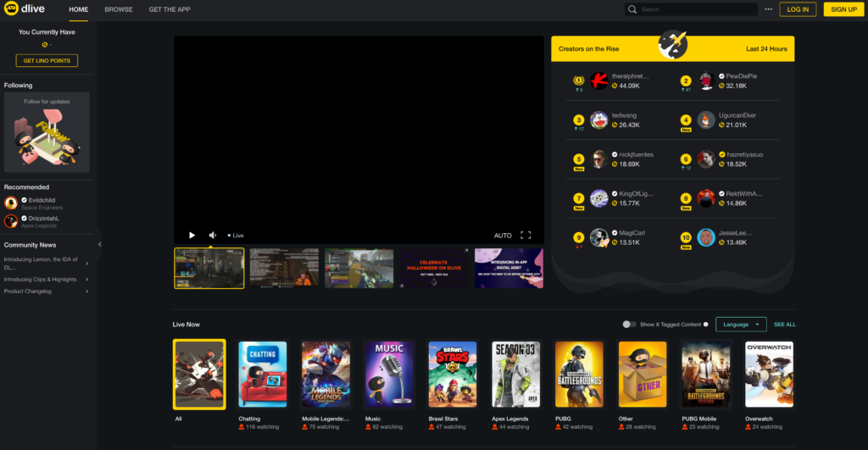Click the SIGN UP button
The width and height of the screenshot is (868, 450).
click(843, 9)
